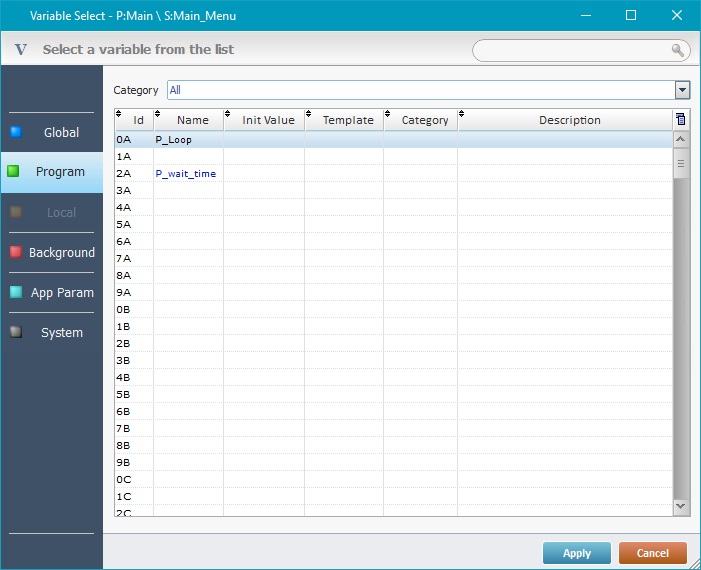Click the search magnifier icon
701x570 pixels.
[x=678, y=50]
